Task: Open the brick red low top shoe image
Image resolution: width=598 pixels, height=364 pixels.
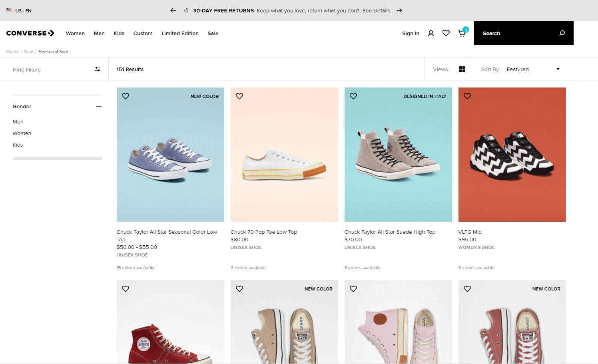Action: 512,322
